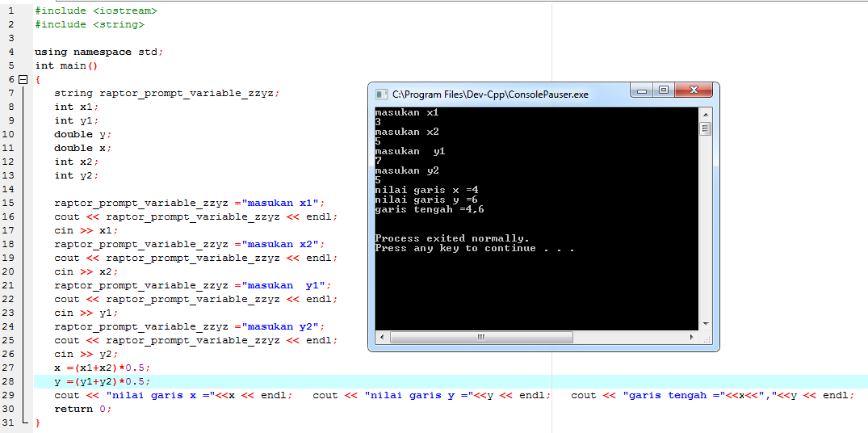
Task: Collapse the main function fold at line 6
Action: coord(23,79)
